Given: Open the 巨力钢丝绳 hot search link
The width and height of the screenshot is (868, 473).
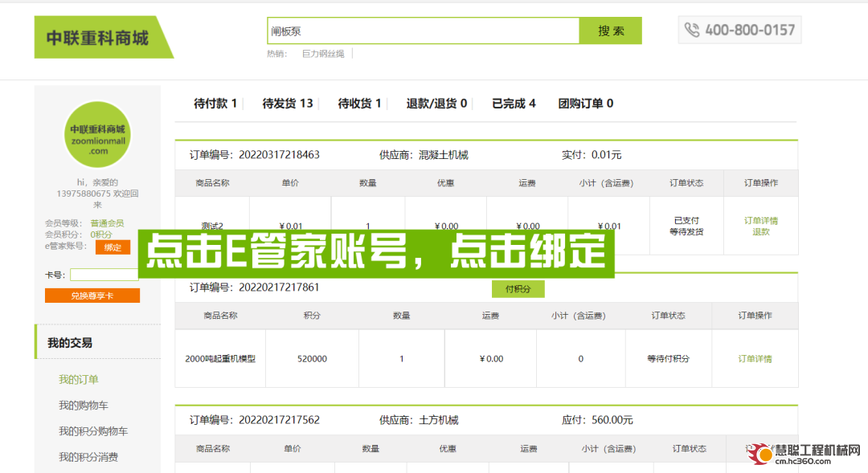Looking at the screenshot, I should (x=323, y=54).
